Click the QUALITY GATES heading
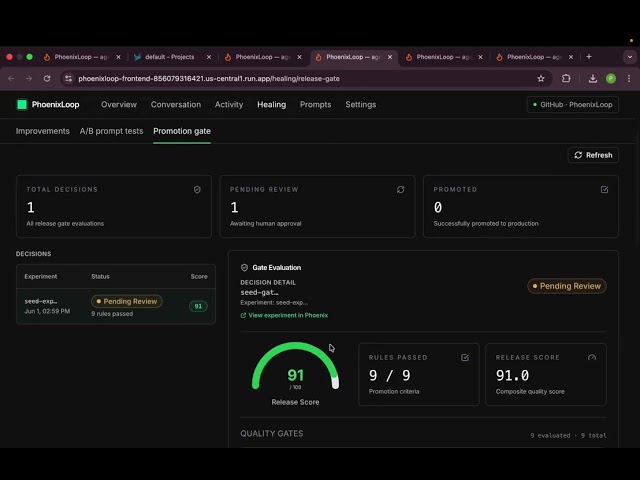The height and width of the screenshot is (480, 640). pos(272,433)
